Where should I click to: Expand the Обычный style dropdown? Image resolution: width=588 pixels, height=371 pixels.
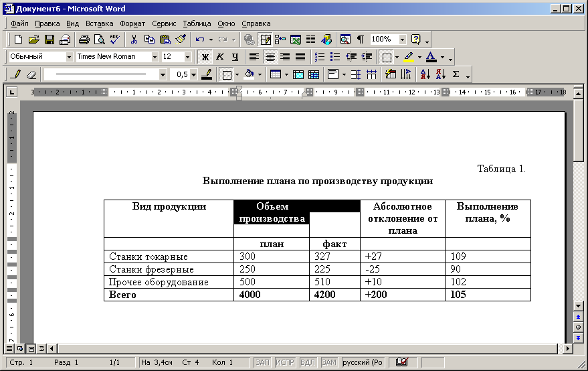[x=69, y=57]
